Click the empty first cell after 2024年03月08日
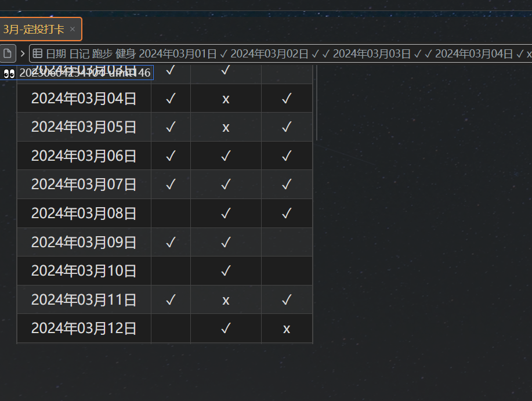The height and width of the screenshot is (401, 532). pos(171,214)
